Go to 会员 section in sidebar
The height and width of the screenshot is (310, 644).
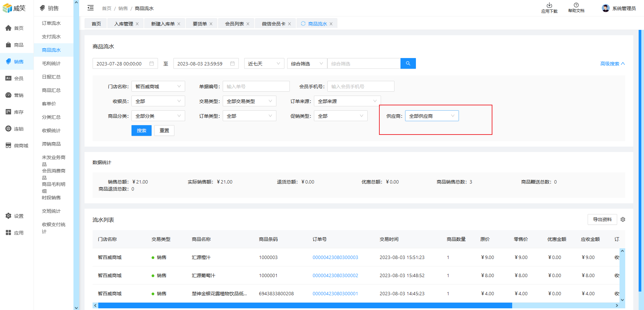[x=15, y=79]
